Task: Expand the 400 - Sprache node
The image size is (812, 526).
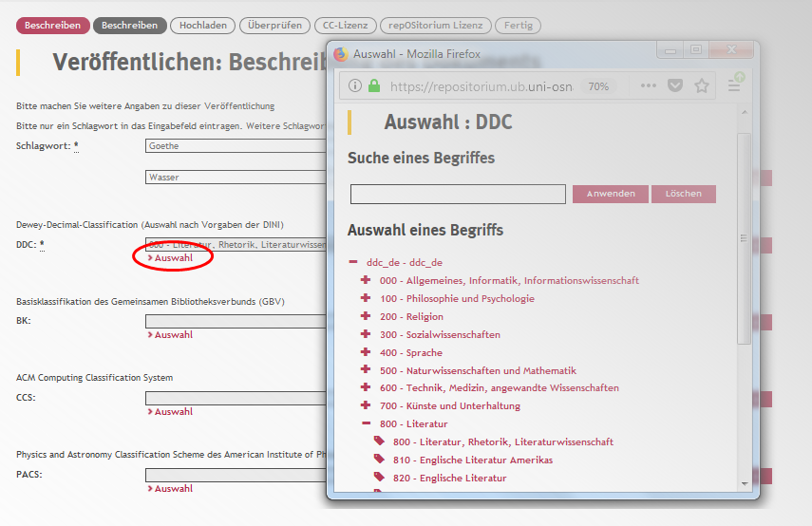Action: pos(366,352)
